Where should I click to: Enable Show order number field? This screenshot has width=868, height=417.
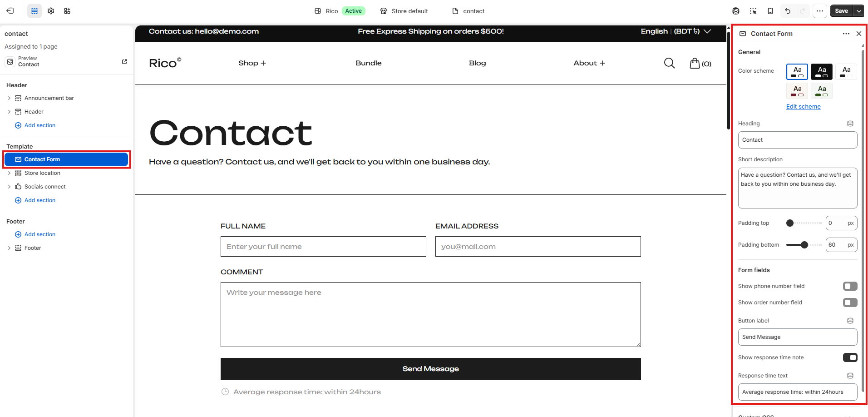point(850,303)
